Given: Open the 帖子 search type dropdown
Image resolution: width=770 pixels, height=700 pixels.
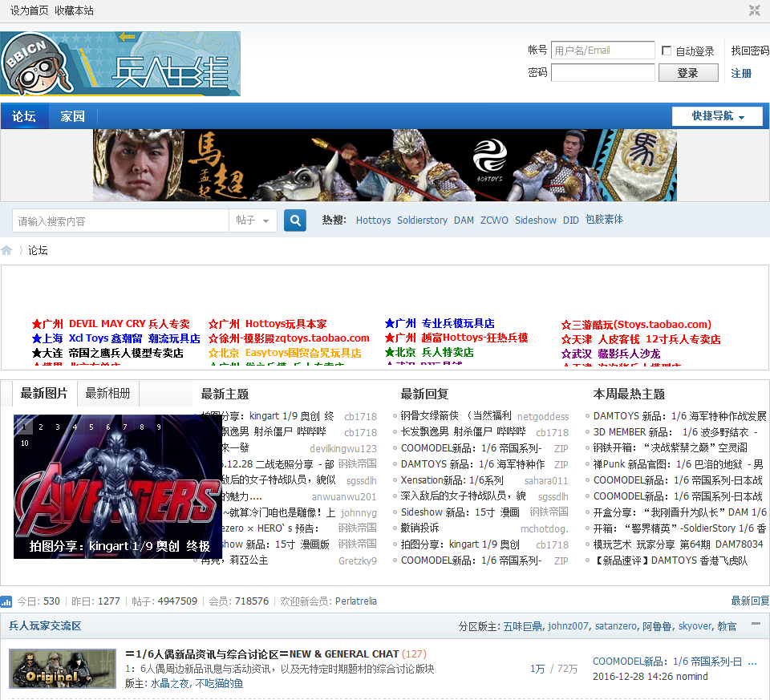Looking at the screenshot, I should 253,221.
